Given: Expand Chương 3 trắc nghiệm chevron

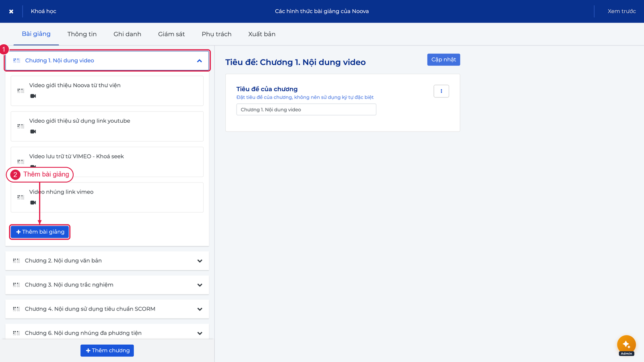Looking at the screenshot, I should click(200, 285).
